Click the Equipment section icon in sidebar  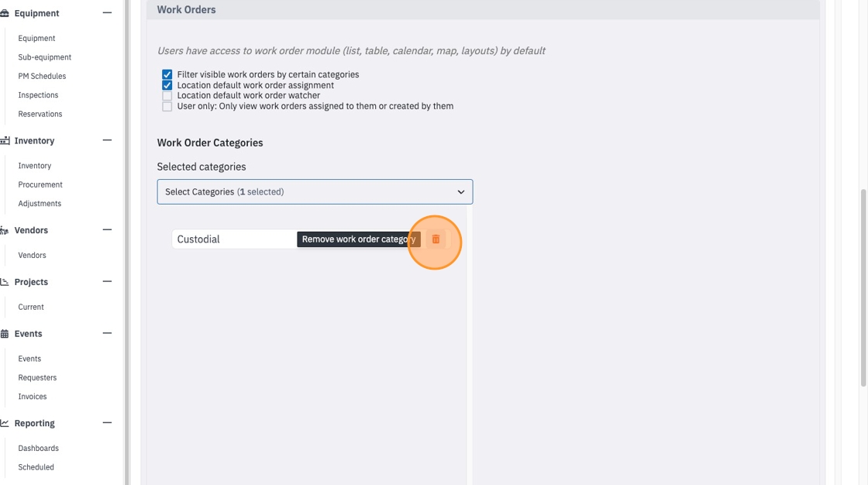point(5,13)
